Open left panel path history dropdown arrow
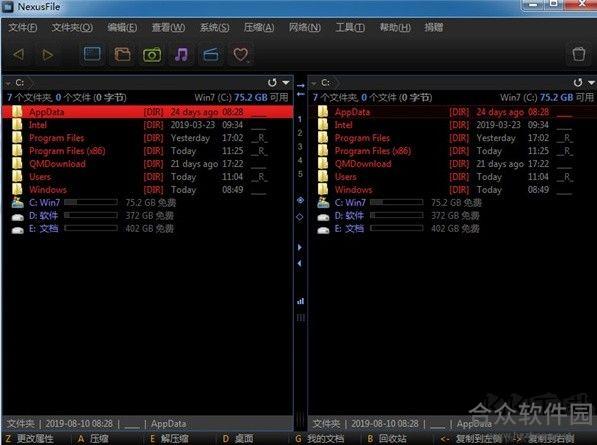 pyautogui.click(x=286, y=83)
